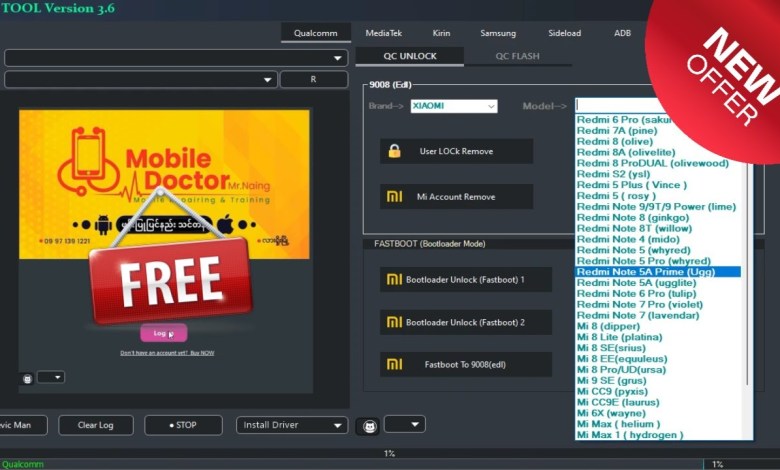Choose Redmi S2 (ysl) model

613,174
